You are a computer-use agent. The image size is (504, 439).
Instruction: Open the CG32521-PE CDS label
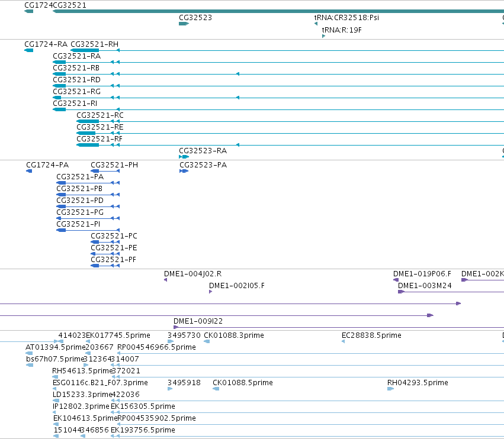(114, 248)
